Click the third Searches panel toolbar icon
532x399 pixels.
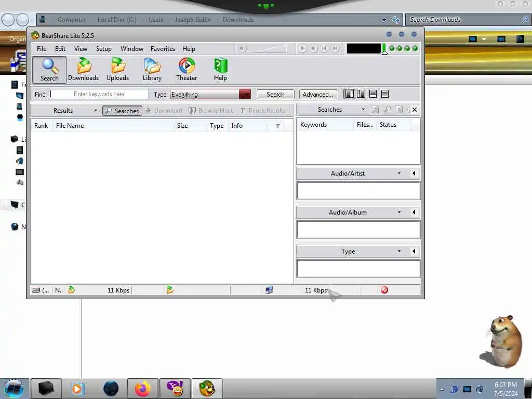(x=400, y=110)
